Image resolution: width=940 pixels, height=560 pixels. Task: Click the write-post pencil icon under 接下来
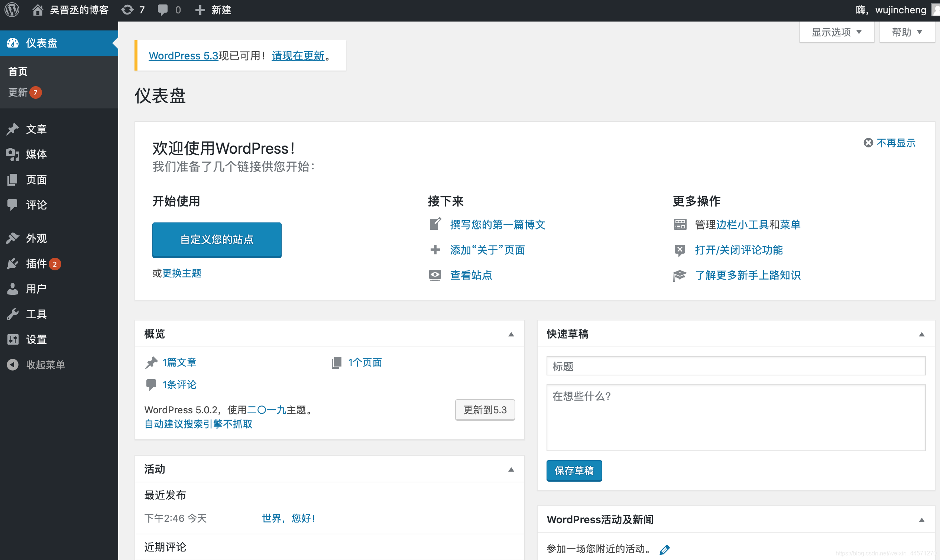435,224
